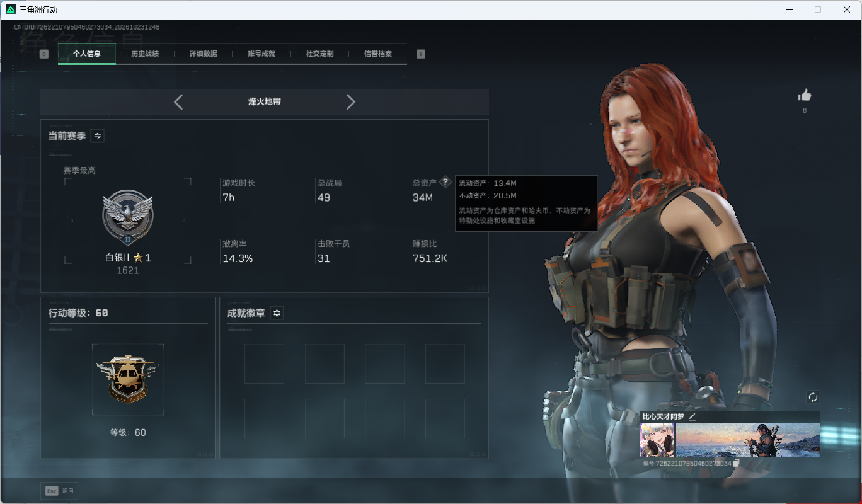This screenshot has width=862, height=504.
Task: Click the 白银II rank badge emblem
Action: tap(128, 217)
